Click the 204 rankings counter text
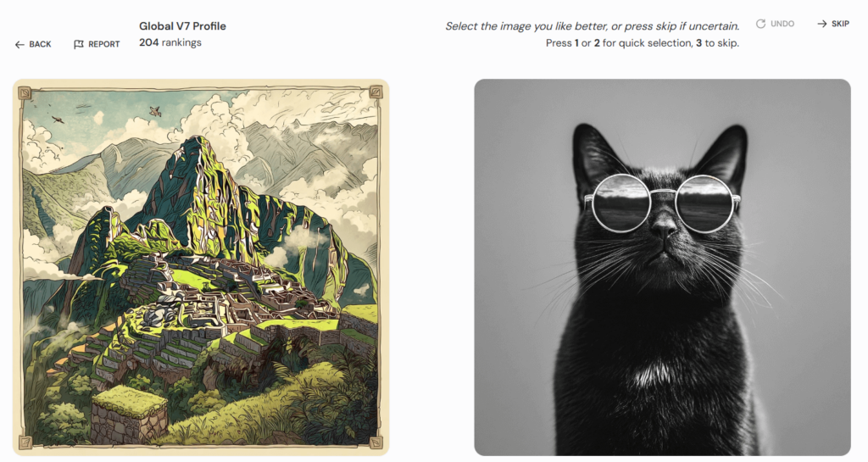Viewport: 868px width, 462px height. [170, 42]
